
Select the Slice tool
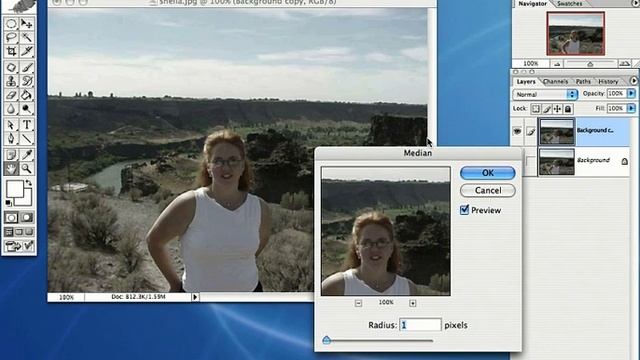click(27, 51)
